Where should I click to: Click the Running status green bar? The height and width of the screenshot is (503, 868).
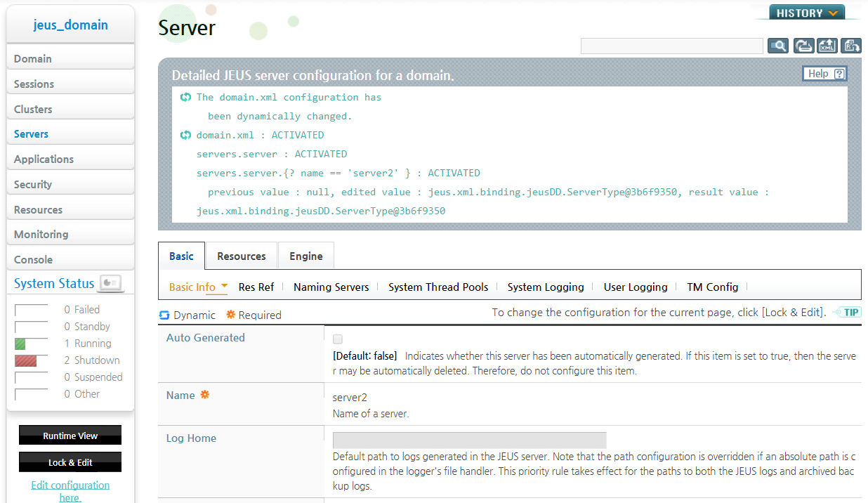pos(20,344)
